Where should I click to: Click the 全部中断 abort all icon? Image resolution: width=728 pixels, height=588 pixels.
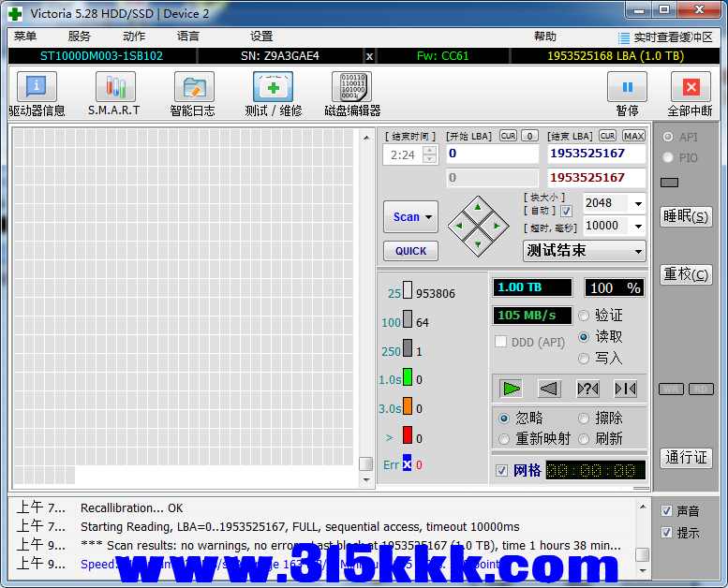point(691,88)
